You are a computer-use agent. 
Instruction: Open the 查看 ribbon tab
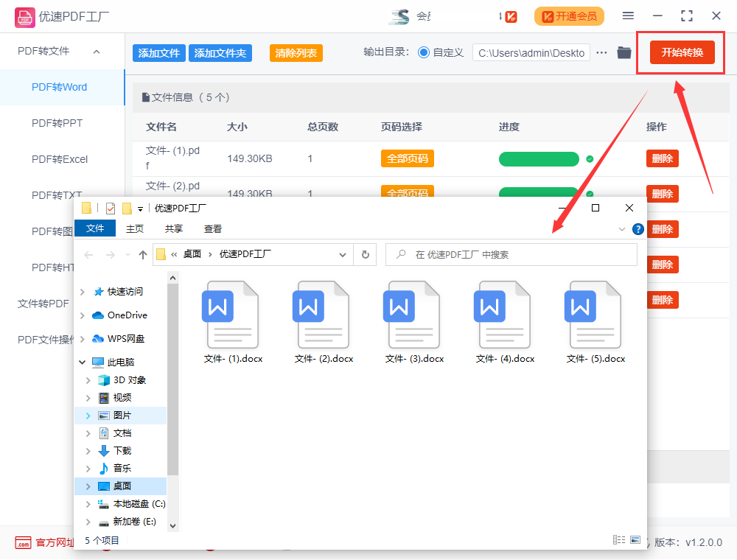pos(213,229)
